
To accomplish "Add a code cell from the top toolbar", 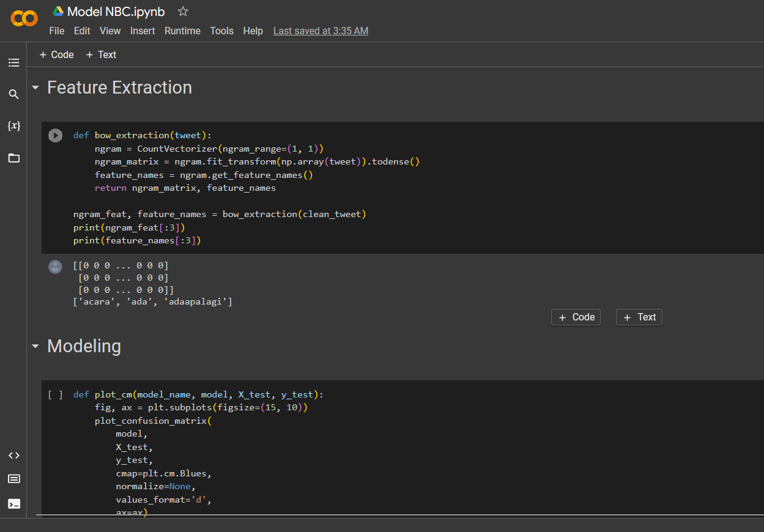I will tap(56, 54).
